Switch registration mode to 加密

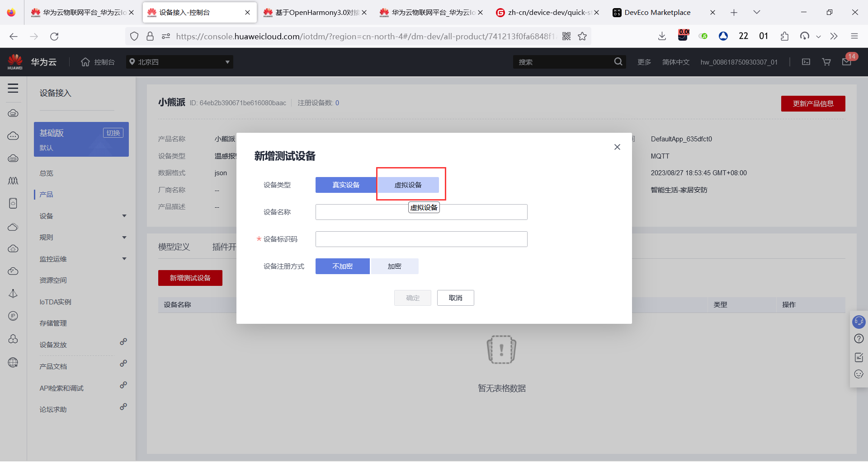394,266
